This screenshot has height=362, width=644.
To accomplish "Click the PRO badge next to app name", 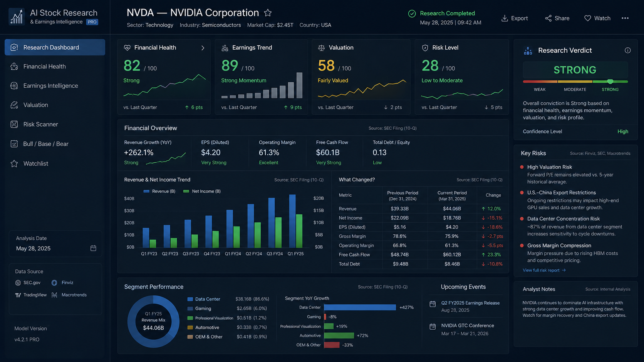I will tap(92, 22).
